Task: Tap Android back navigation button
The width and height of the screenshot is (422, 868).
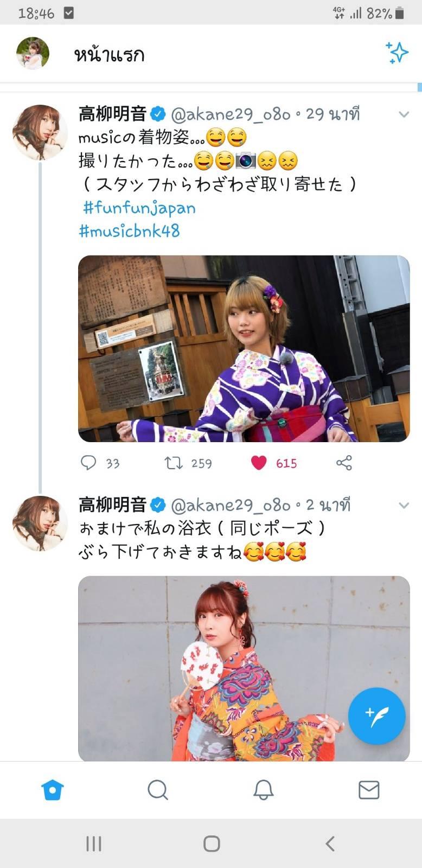Action: tap(330, 844)
